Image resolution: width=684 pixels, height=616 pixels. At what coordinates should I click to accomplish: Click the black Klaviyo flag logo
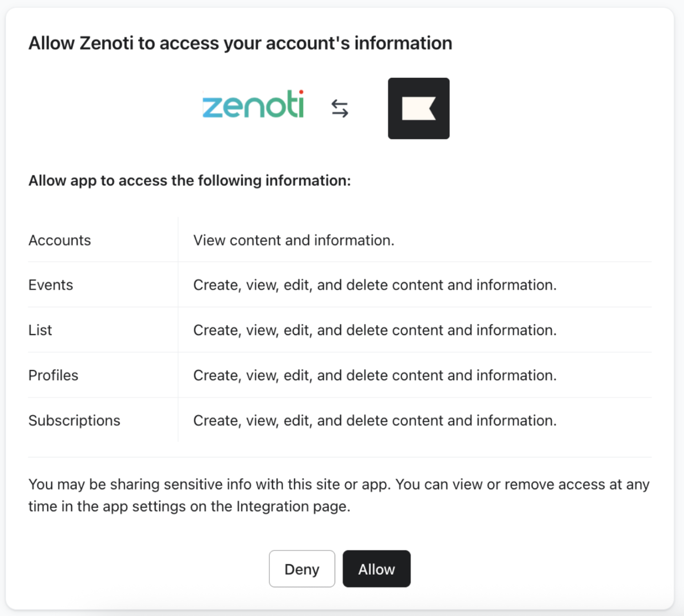pyautogui.click(x=418, y=108)
